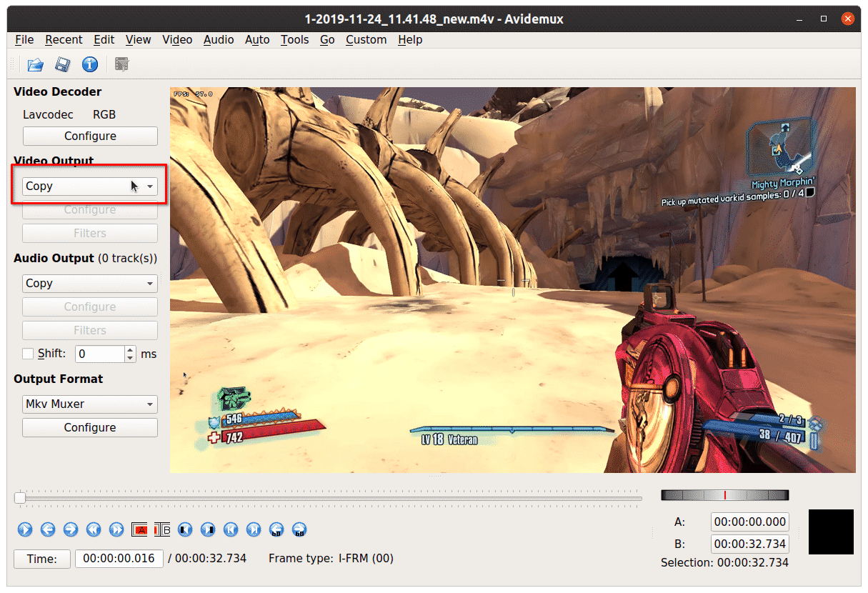
Task: Click the current time input field
Action: pyautogui.click(x=119, y=558)
